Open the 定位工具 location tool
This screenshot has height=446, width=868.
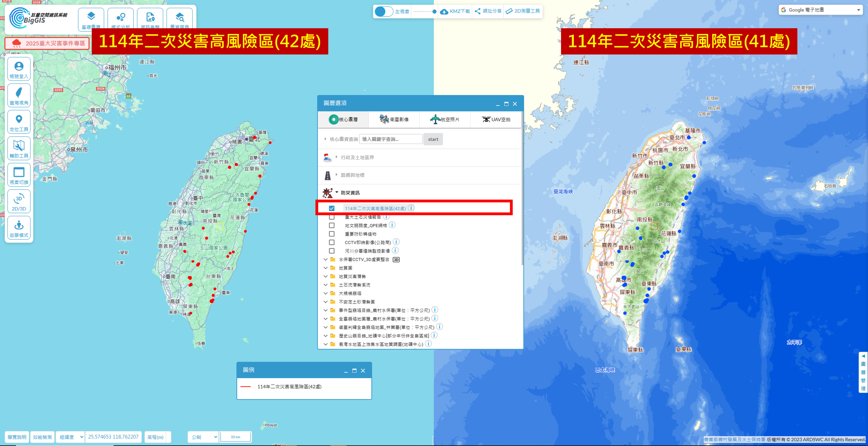point(19,122)
